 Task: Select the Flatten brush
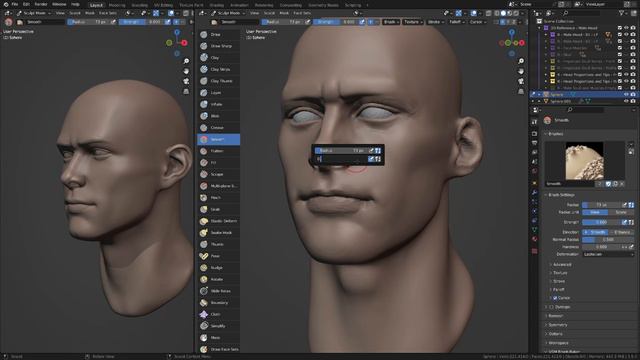pyautogui.click(x=218, y=151)
